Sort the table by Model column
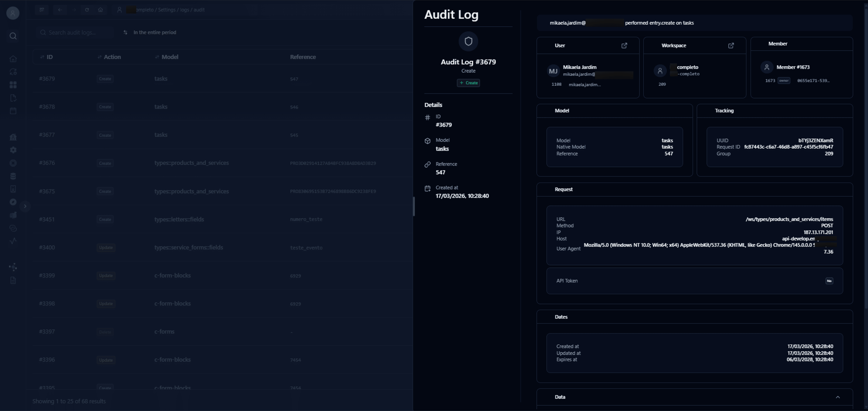The width and height of the screenshot is (868, 411). pos(166,57)
